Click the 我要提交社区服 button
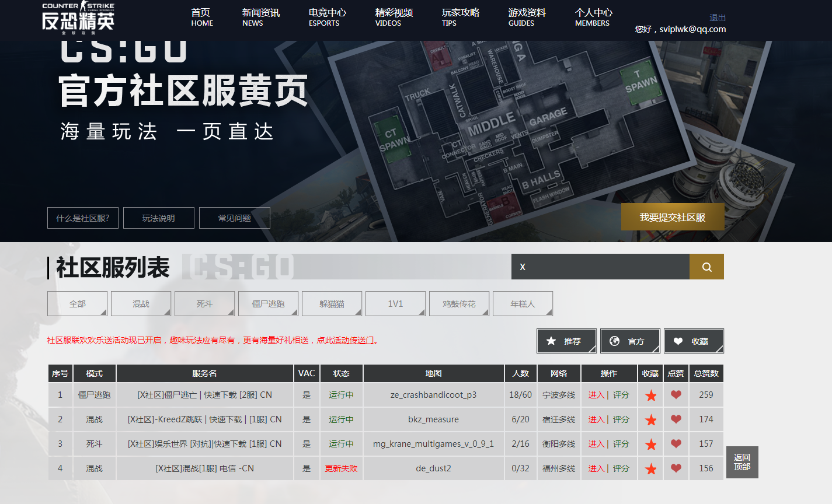The image size is (832, 504). coord(672,216)
